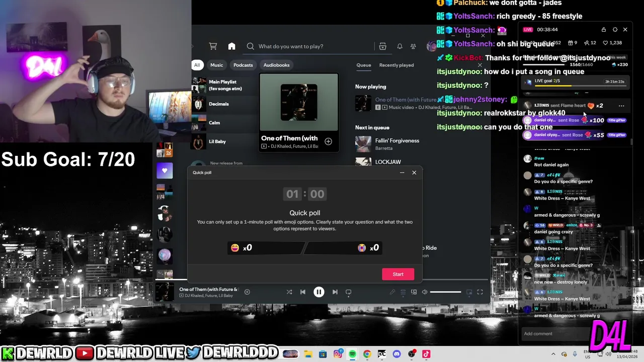Switch to the Queue tab

364,65
